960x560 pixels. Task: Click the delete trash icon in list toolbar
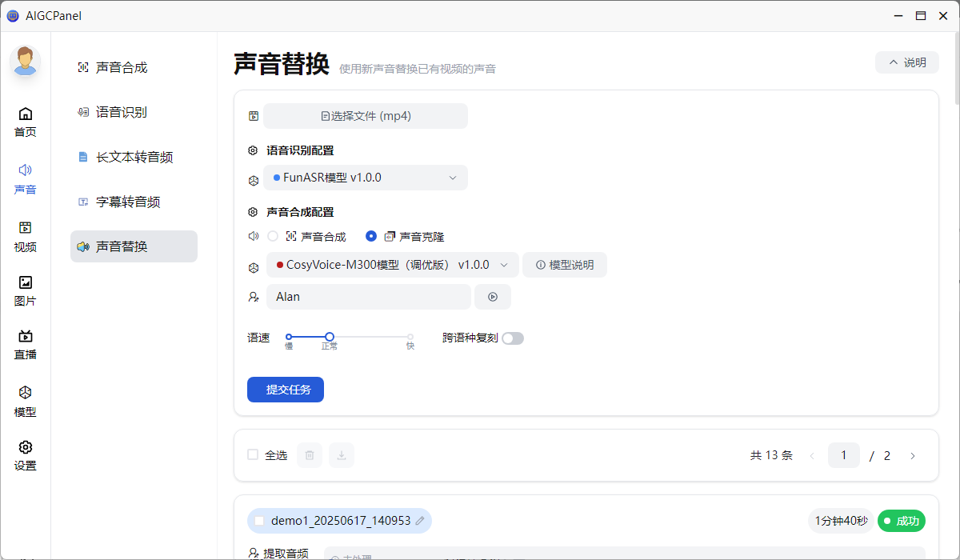point(310,455)
